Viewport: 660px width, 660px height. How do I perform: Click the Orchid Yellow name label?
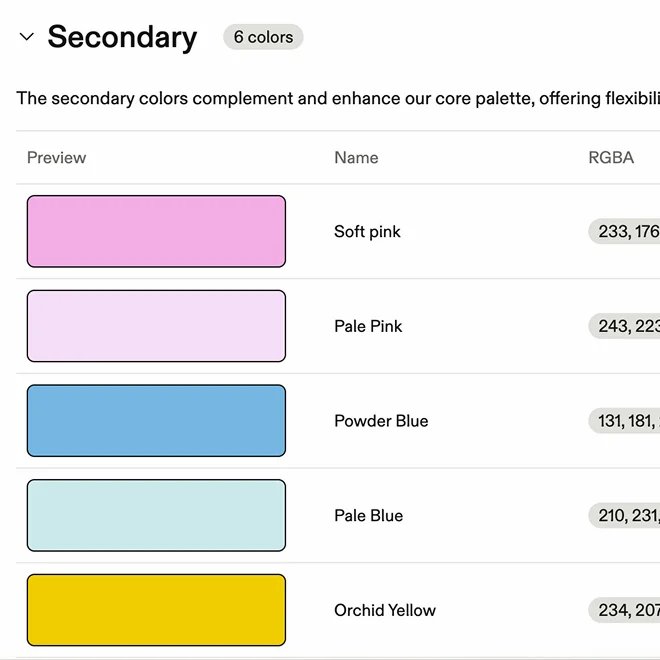385,610
